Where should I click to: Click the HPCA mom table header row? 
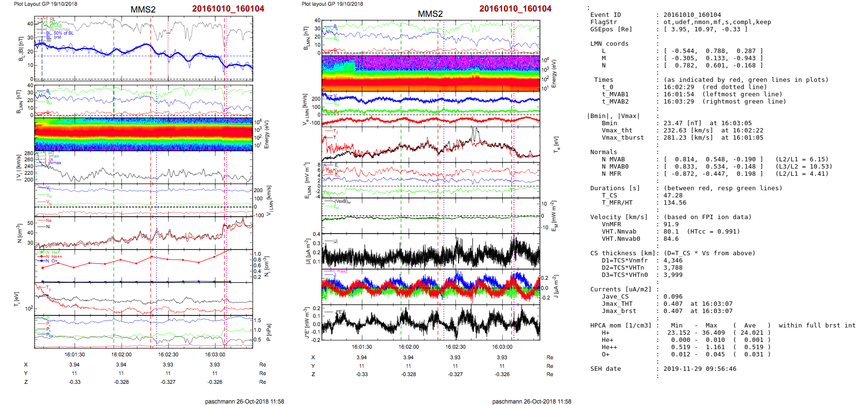[x=723, y=326]
